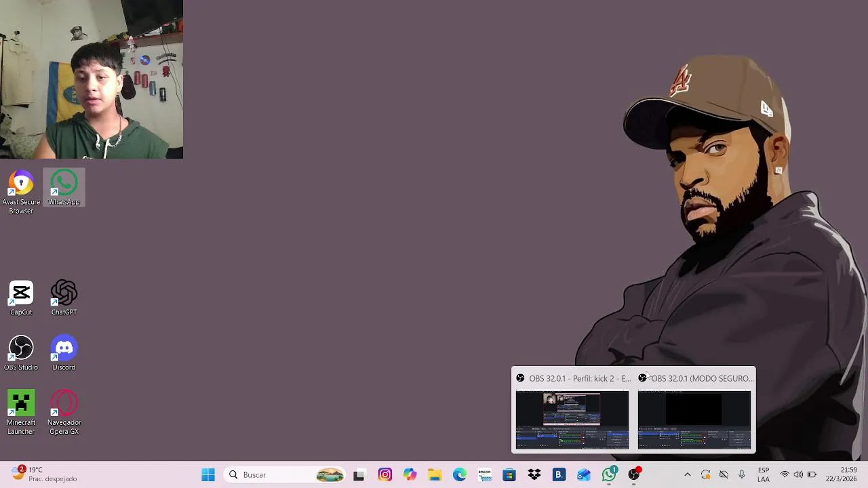Open Task View from the taskbar

pos(359,474)
